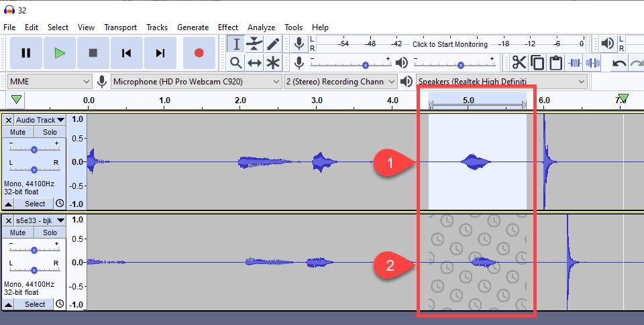
Task: Click Select button on s5e33 - bjk track
Action: tap(35, 304)
